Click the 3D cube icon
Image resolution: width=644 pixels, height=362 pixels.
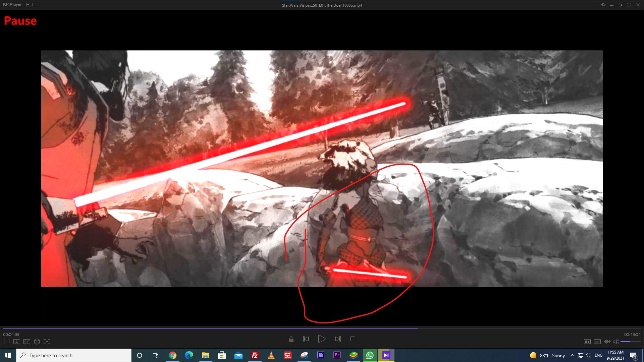pyautogui.click(x=37, y=342)
